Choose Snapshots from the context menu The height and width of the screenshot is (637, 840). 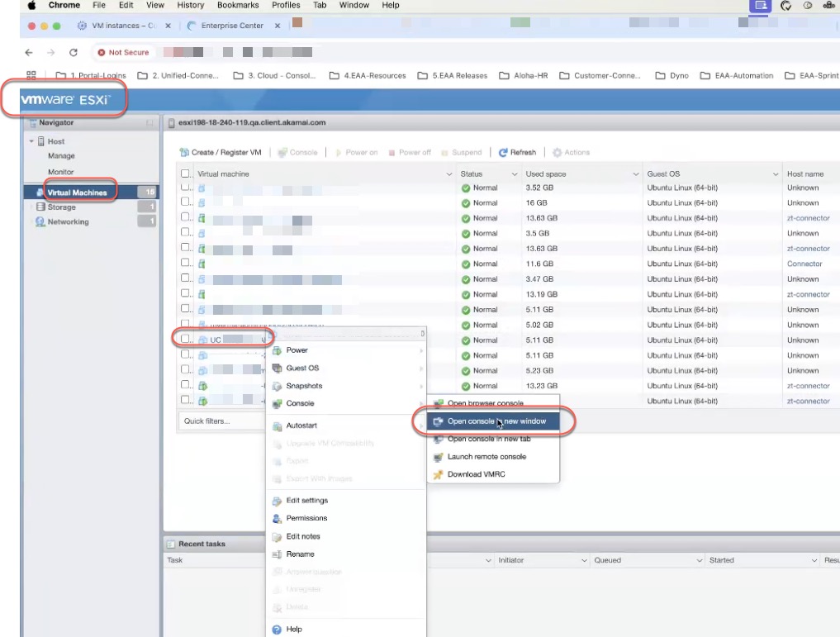[x=304, y=386]
